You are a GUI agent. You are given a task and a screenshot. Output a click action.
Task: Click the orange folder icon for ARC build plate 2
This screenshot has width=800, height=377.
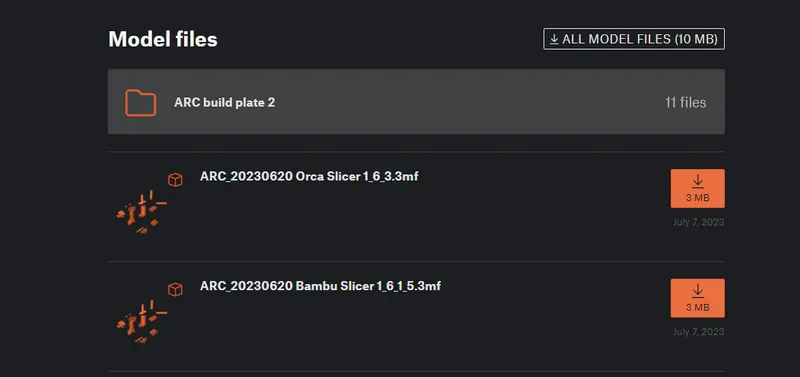click(x=141, y=103)
